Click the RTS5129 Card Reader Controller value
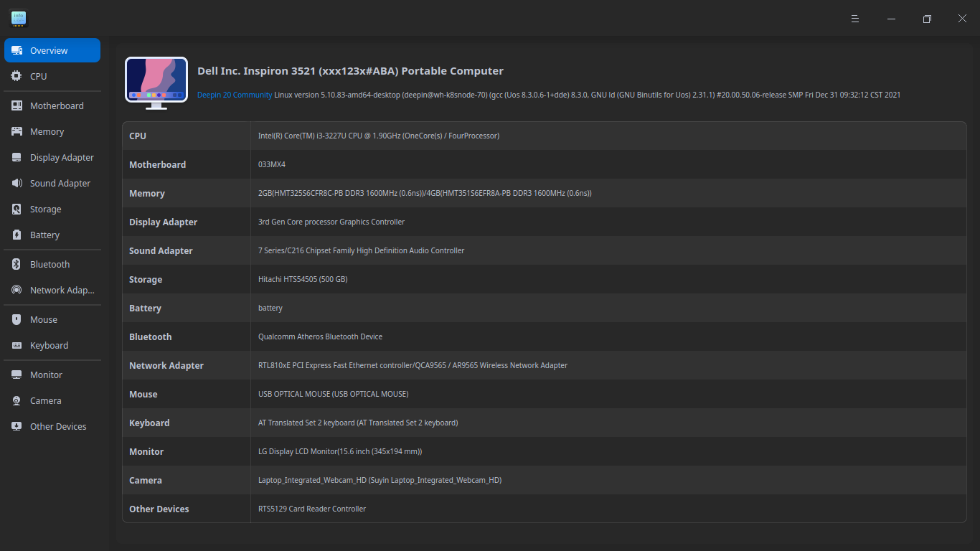Image resolution: width=980 pixels, height=551 pixels. (x=312, y=509)
